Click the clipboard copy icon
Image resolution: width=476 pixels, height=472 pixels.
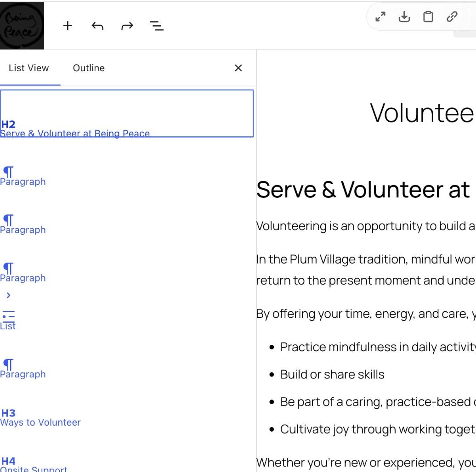click(428, 17)
